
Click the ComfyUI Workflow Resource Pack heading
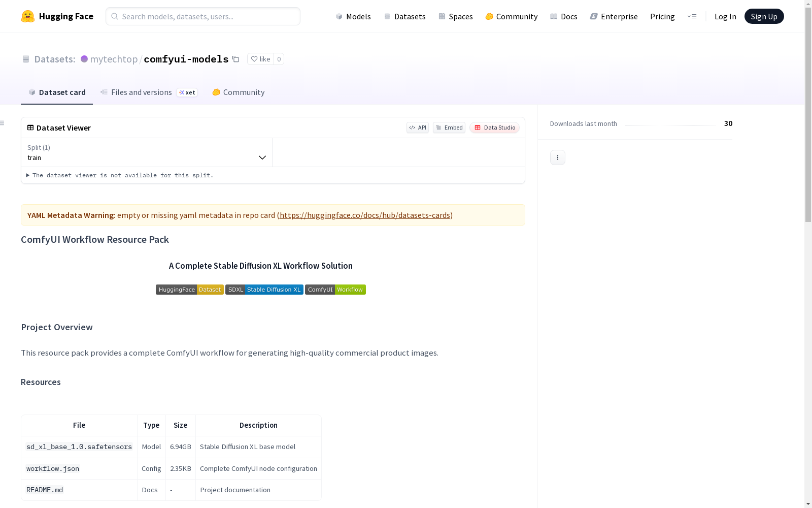95,239
